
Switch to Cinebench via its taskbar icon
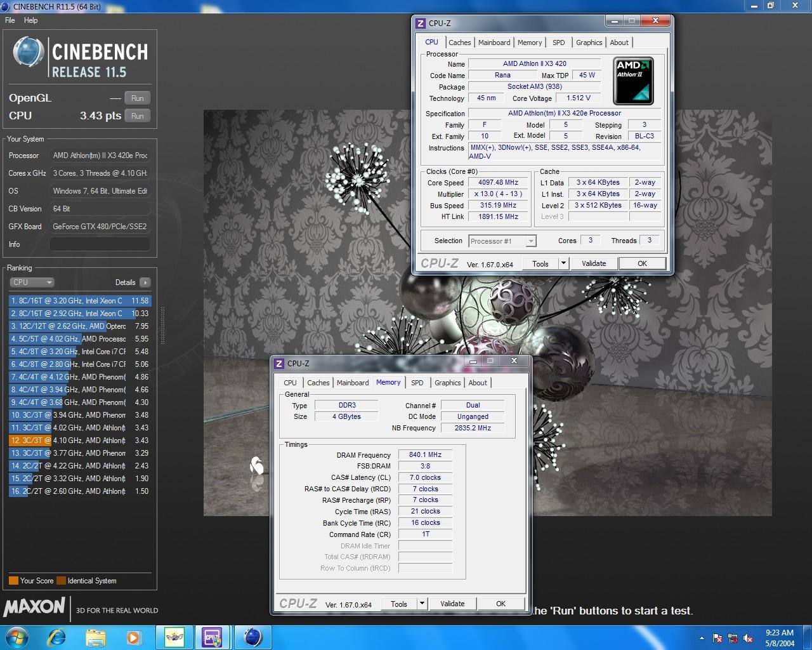pos(252,637)
